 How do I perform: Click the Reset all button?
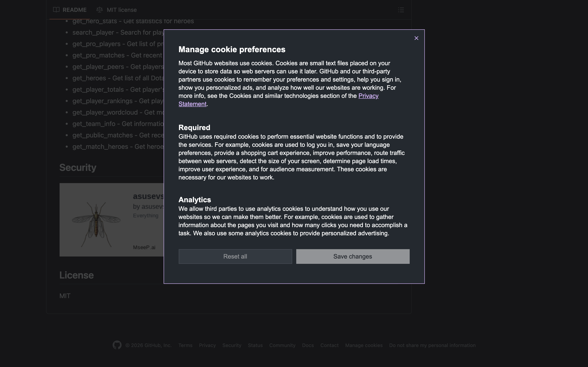click(x=235, y=256)
